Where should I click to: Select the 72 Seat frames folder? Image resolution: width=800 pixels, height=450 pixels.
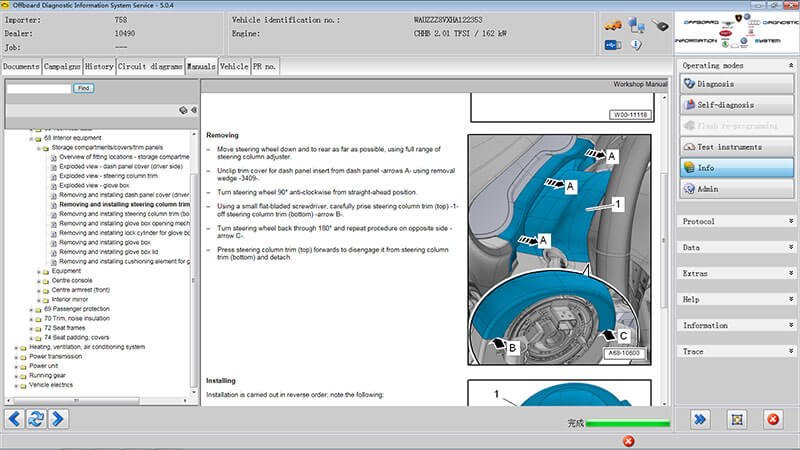pyautogui.click(x=65, y=328)
